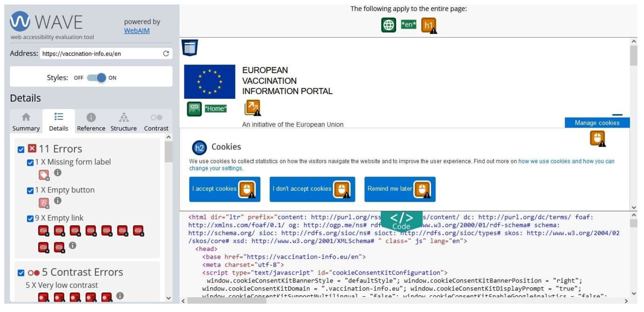Click the Empty button error icon
644x312 pixels.
point(44,203)
